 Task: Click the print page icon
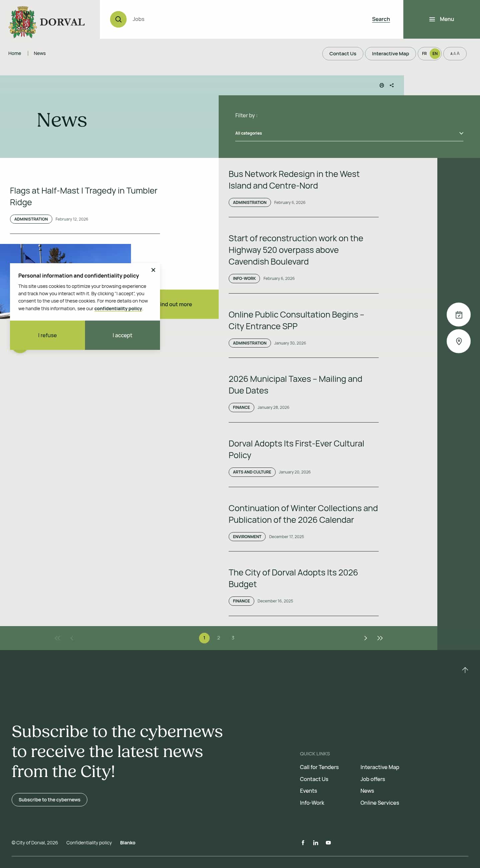pyautogui.click(x=382, y=85)
